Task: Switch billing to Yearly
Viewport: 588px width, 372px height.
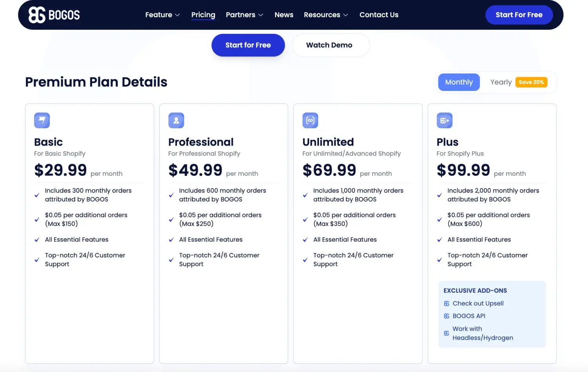Action: 501,82
